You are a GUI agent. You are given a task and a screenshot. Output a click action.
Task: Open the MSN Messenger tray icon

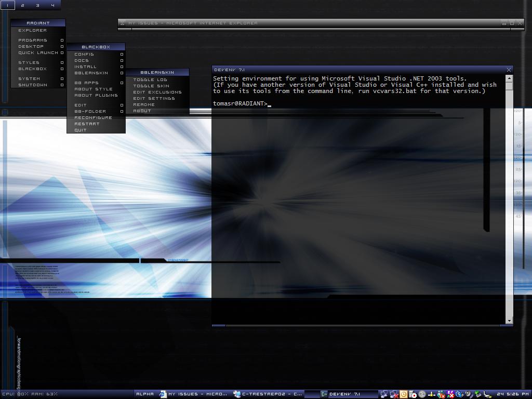click(x=441, y=394)
